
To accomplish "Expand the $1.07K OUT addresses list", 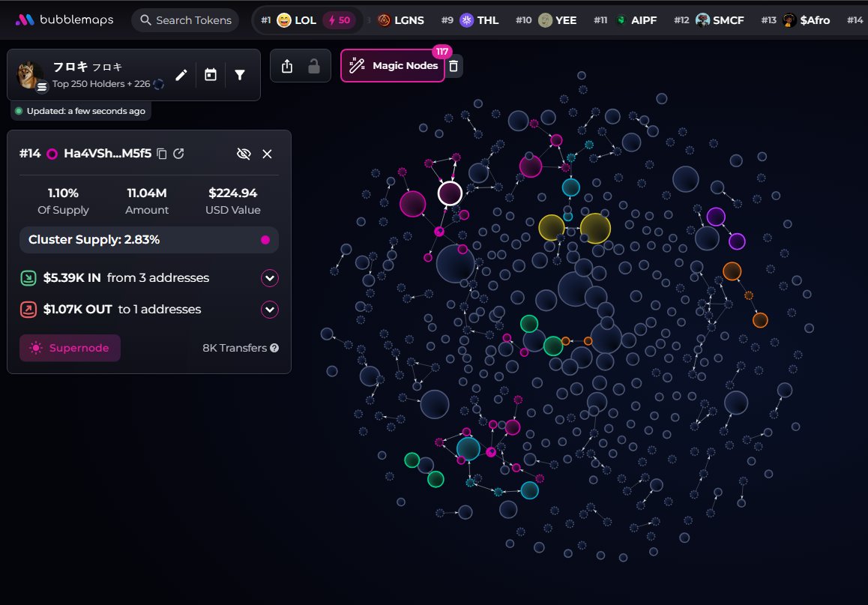I will tap(270, 310).
